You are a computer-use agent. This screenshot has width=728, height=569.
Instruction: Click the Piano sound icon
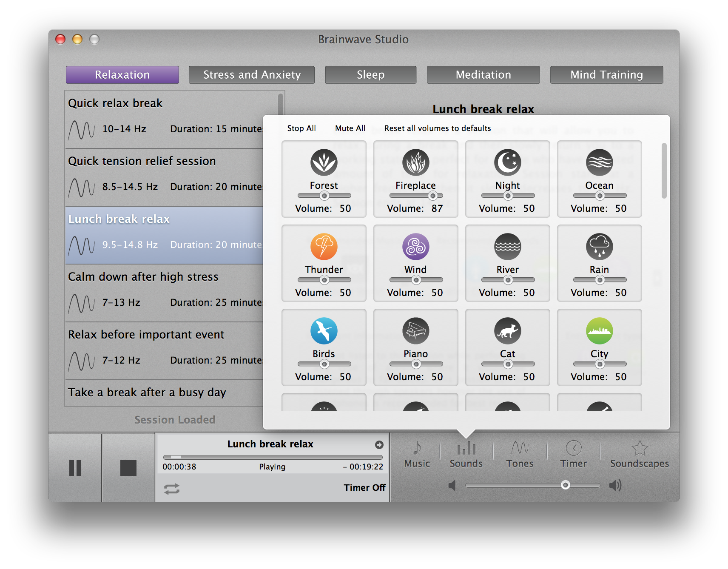pyautogui.click(x=415, y=331)
